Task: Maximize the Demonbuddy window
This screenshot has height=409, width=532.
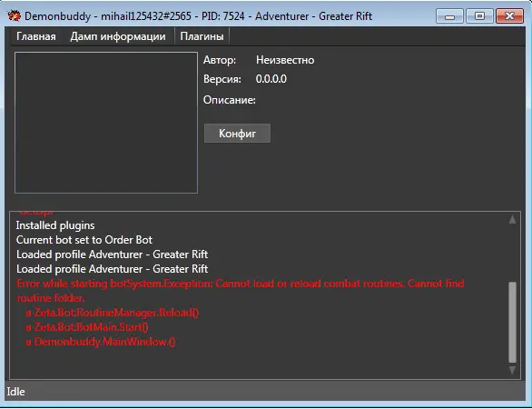Action: click(x=479, y=16)
